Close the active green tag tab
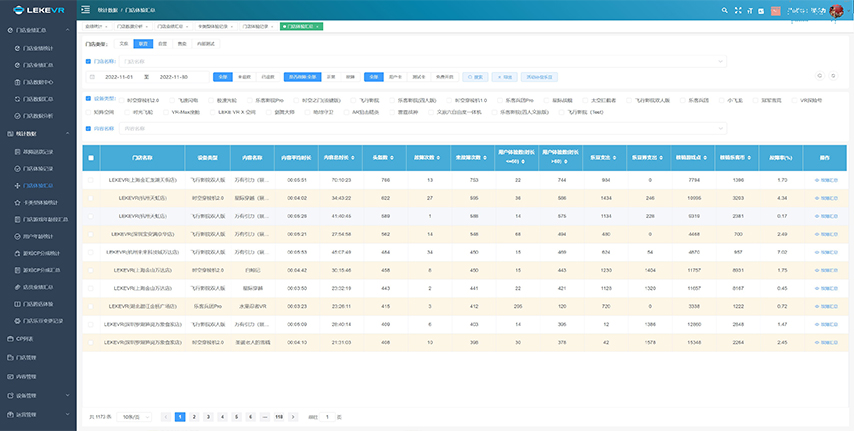This screenshot has width=854, height=431. coord(318,26)
